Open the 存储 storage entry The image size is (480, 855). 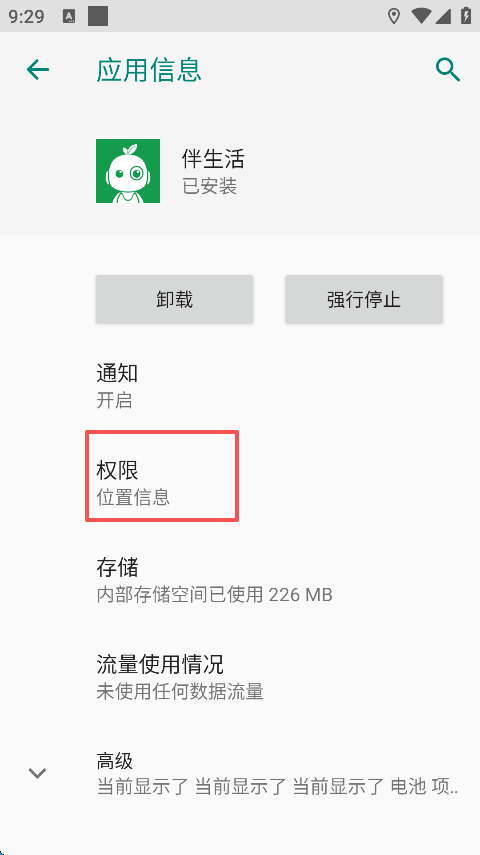(x=240, y=580)
